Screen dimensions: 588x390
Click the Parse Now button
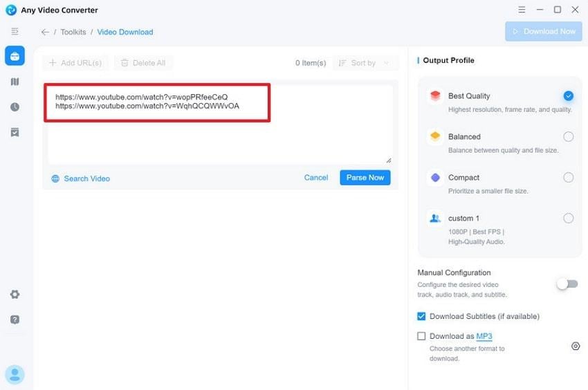coord(365,178)
